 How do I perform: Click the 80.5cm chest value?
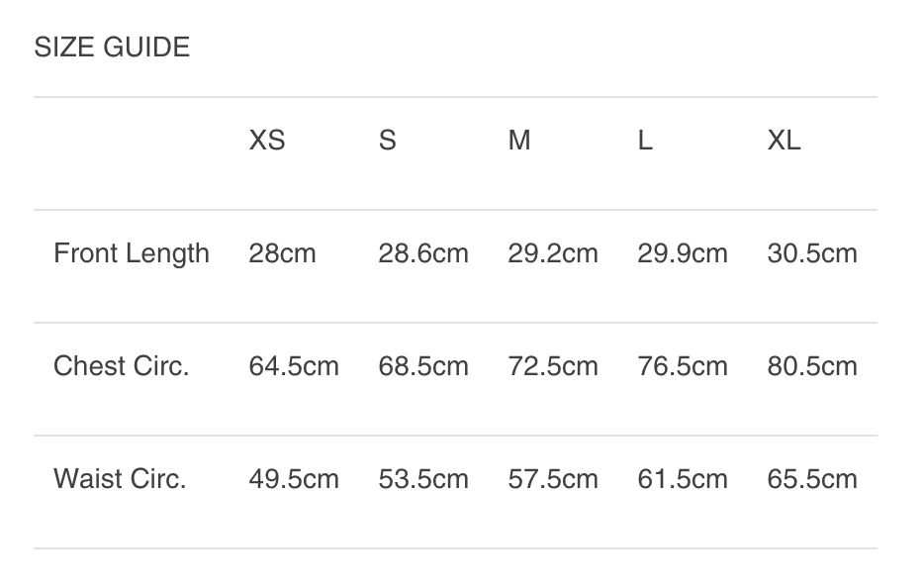pos(812,366)
